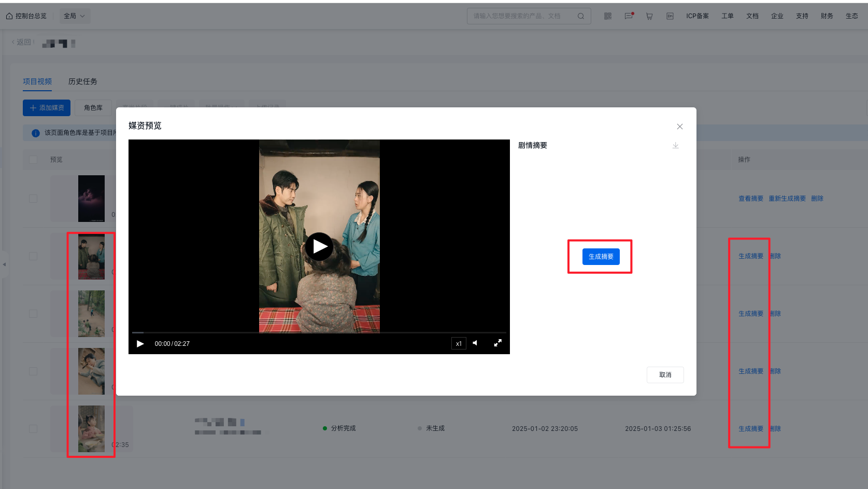Open ICP备案 menu item

tap(698, 16)
